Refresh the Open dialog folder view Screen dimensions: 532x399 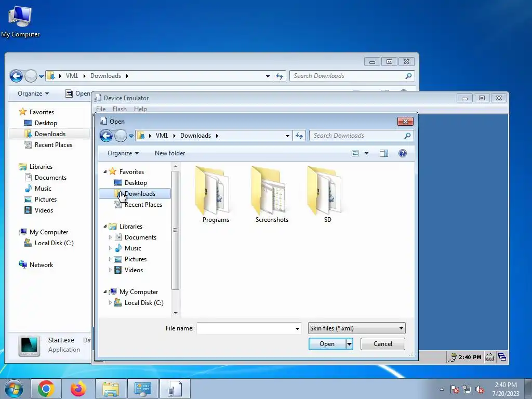point(299,136)
